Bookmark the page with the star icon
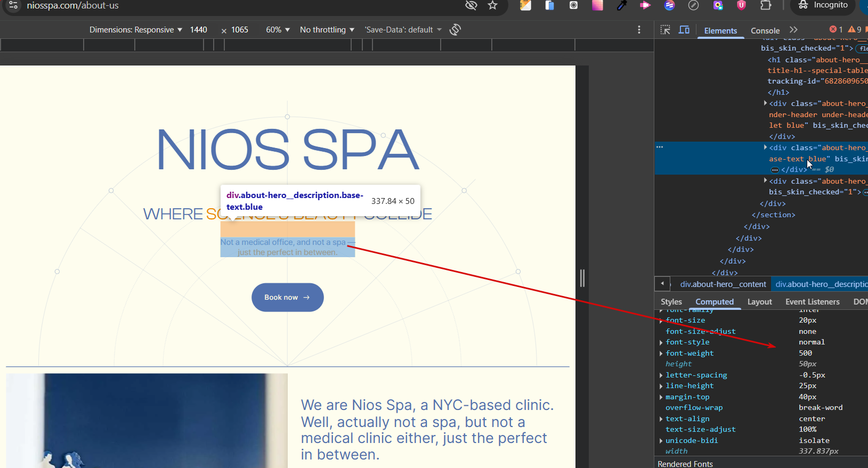This screenshot has width=868, height=468. coord(492,5)
